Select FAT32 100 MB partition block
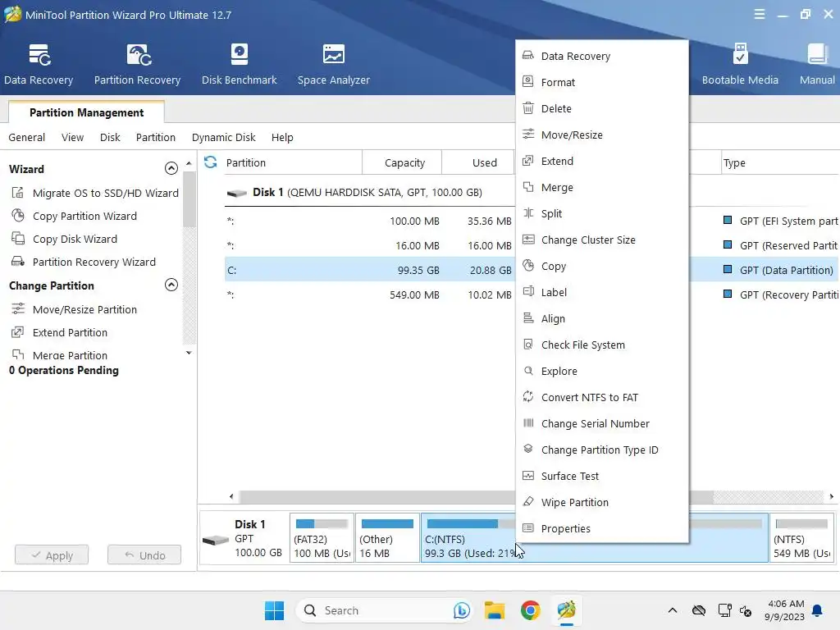 click(322, 538)
